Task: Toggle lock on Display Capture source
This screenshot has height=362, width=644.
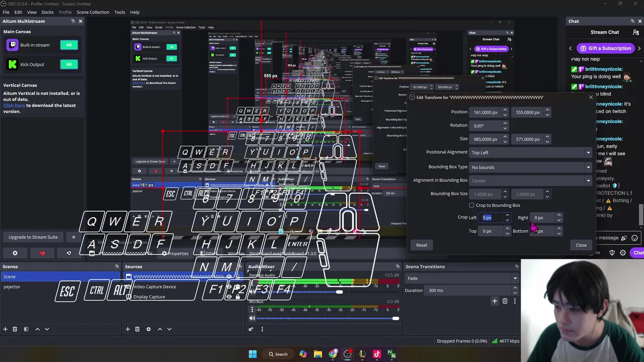Action: [x=237, y=297]
